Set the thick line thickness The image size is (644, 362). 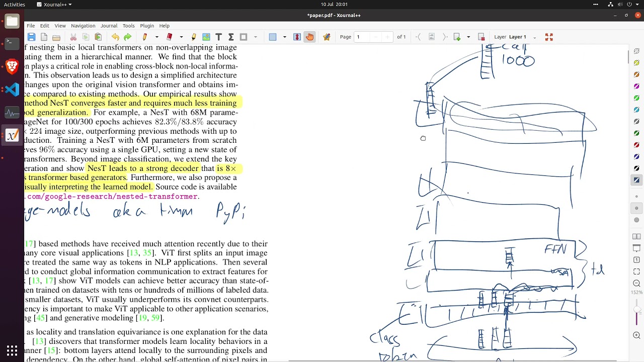pos(636,220)
